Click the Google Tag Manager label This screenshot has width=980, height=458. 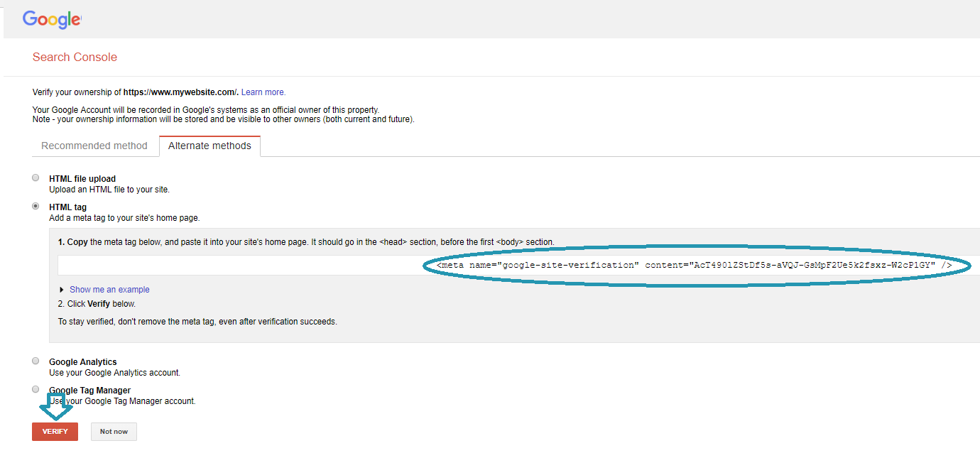pos(90,391)
